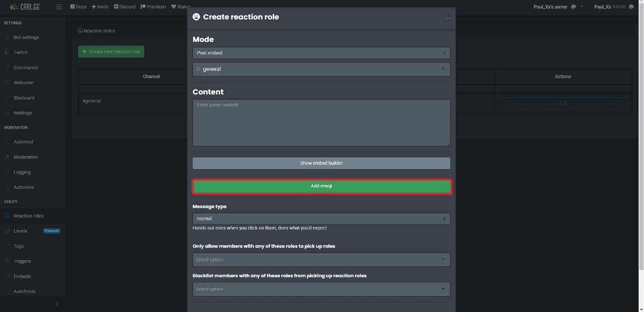Click the Invite plus icon
Screen dimensions: 644x312
tap(94, 7)
